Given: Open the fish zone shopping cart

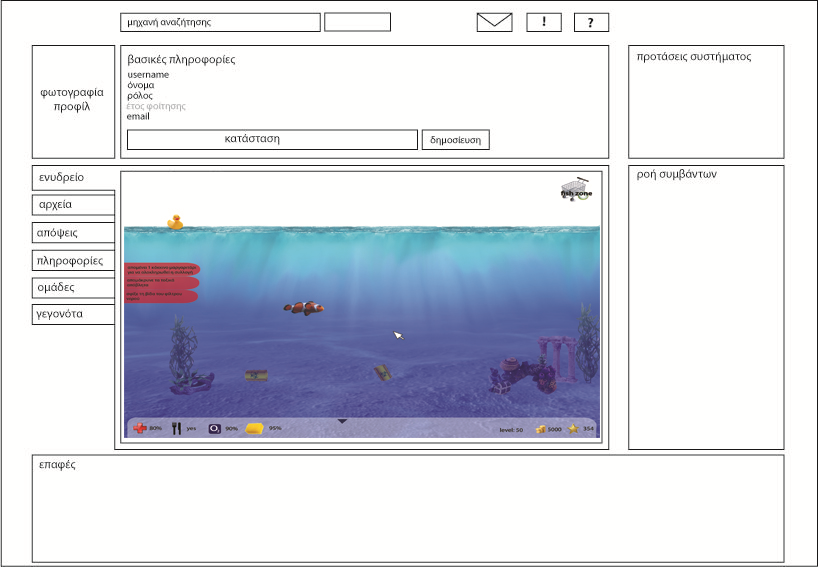Looking at the screenshot, I should (x=576, y=189).
